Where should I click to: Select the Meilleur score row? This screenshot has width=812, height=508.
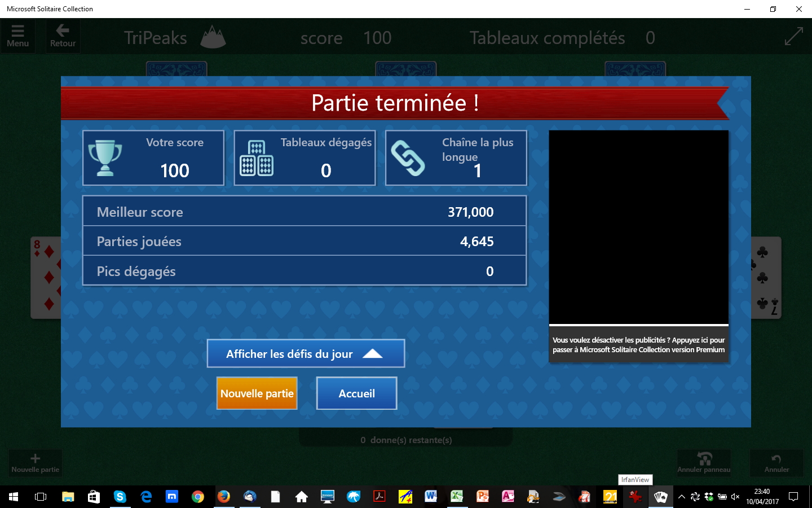click(x=304, y=212)
